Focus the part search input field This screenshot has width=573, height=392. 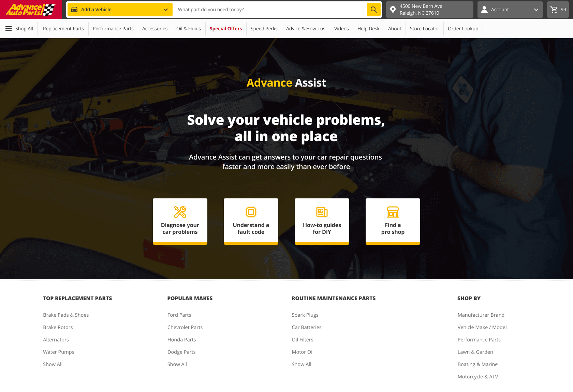(x=270, y=10)
